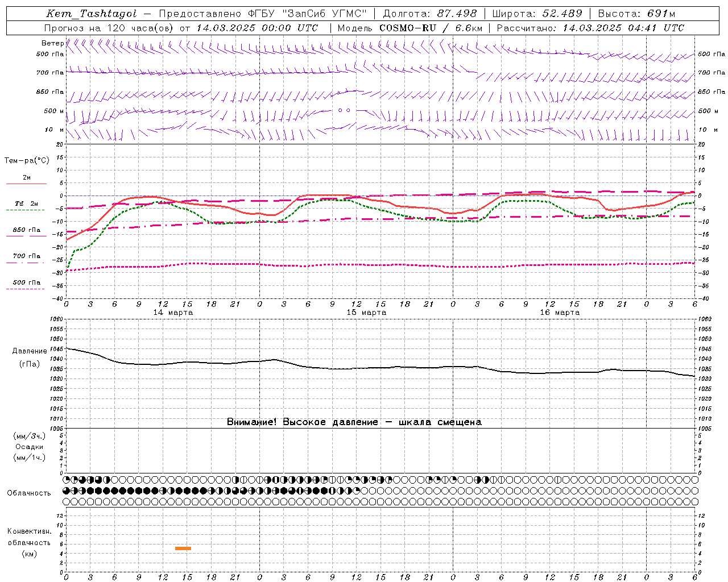Click the Модель COSMO-RU / 6.6км label
The width and height of the screenshot is (728, 582).
point(409,28)
